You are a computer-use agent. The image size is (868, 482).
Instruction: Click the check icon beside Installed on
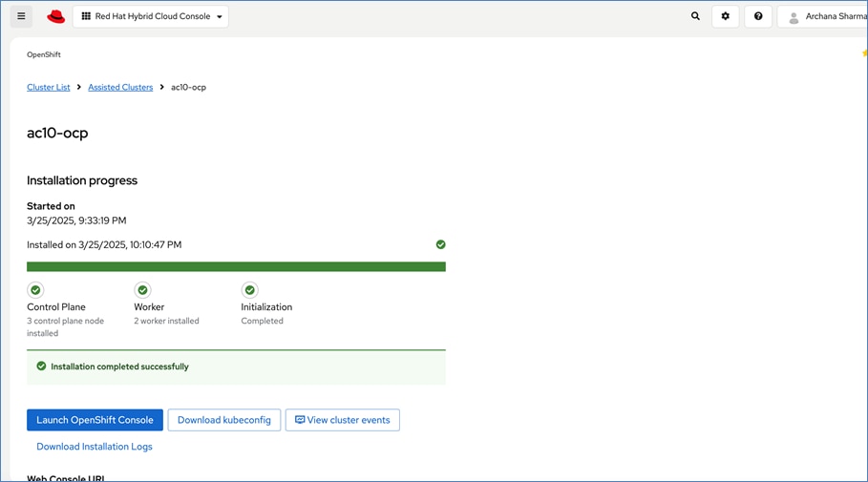coord(440,244)
